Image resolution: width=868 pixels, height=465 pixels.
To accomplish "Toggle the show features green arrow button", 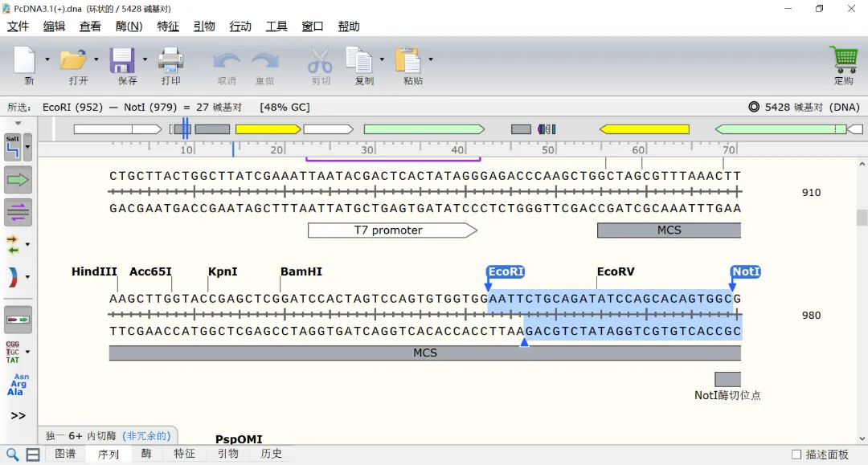I will [x=18, y=180].
